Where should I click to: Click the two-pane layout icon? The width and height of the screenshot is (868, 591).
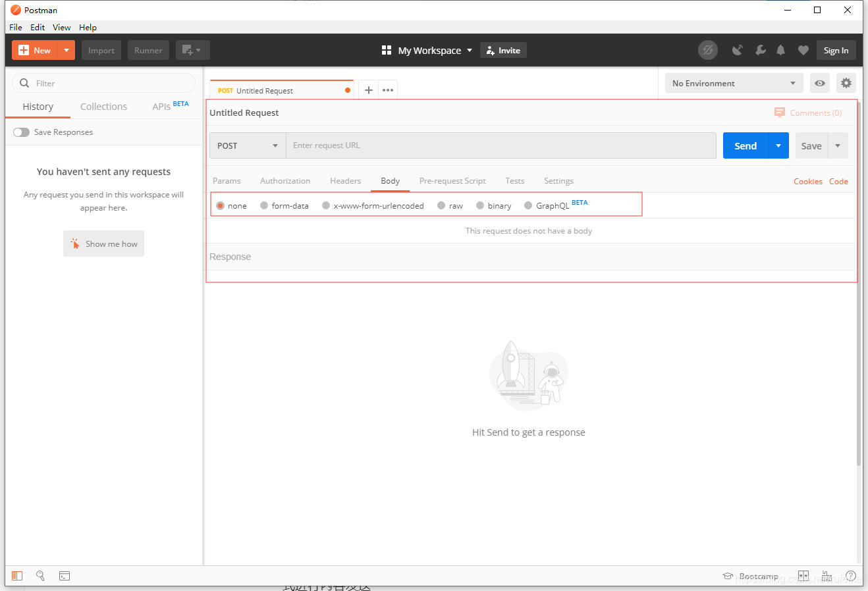(803, 576)
